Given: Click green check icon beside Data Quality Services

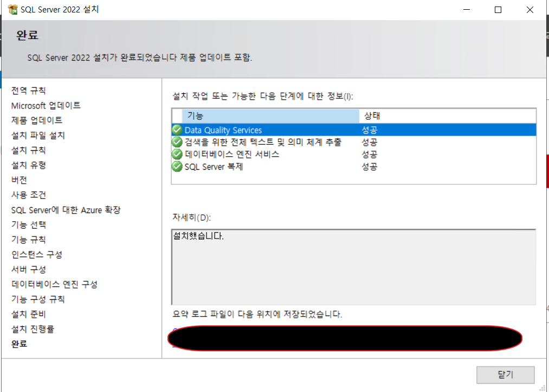Looking at the screenshot, I should 177,130.
